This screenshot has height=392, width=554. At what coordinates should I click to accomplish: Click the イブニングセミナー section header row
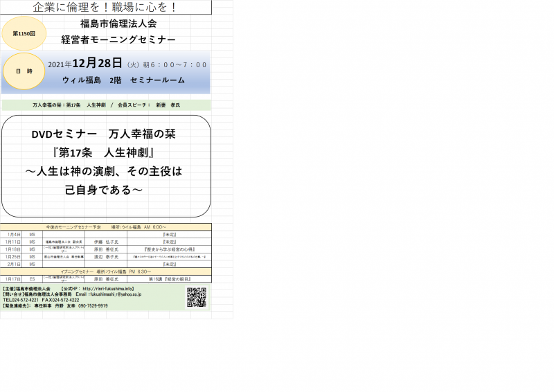click(106, 271)
